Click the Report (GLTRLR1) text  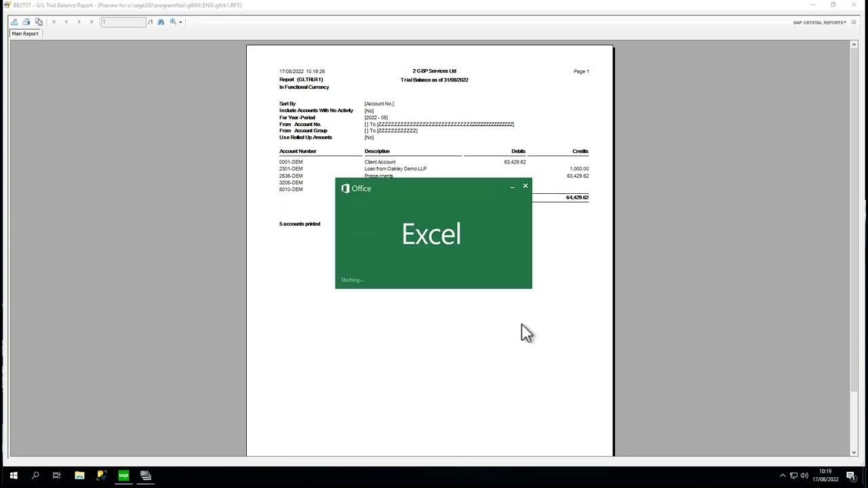301,79
